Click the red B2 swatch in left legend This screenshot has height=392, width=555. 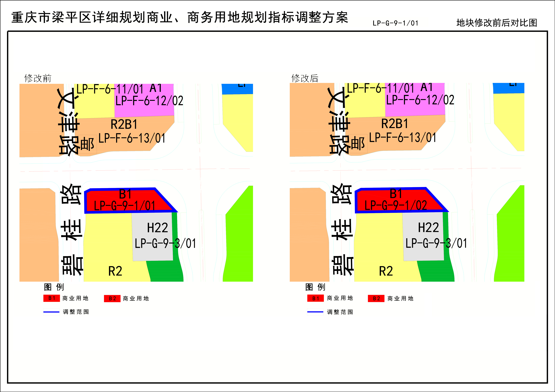(x=112, y=299)
